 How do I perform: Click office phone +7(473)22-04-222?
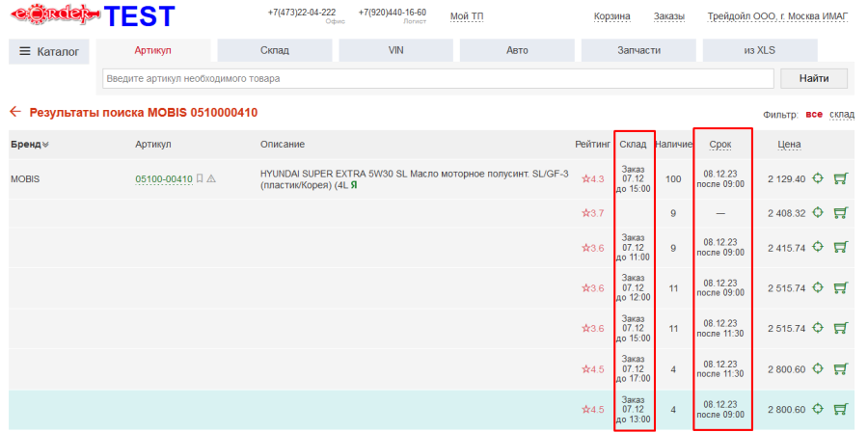(x=301, y=13)
